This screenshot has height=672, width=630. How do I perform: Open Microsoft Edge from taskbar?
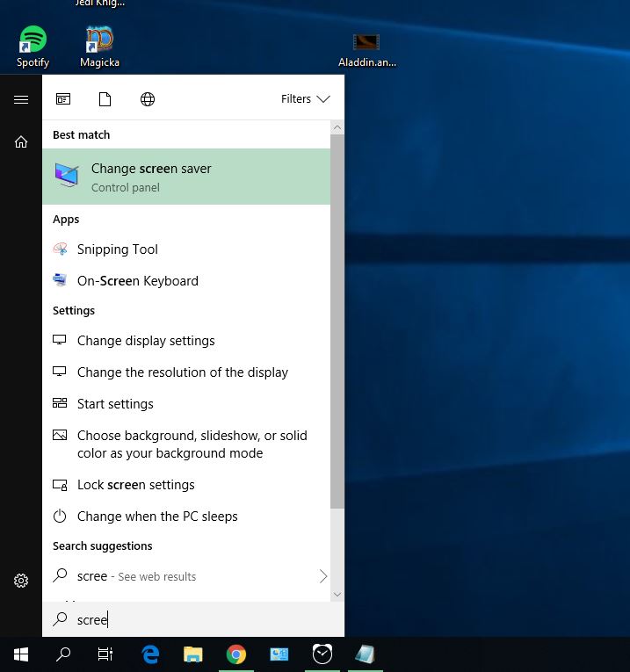[x=150, y=654]
